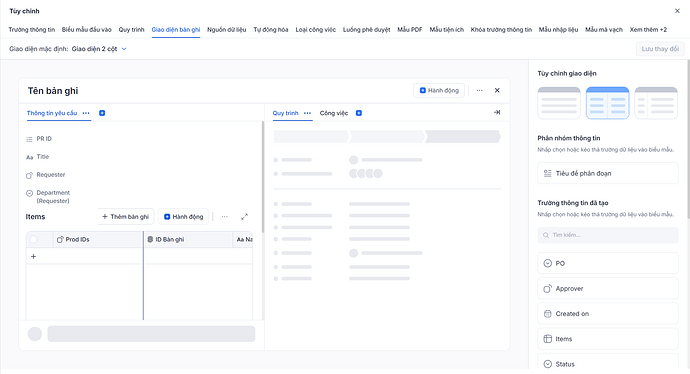Toggle select-all checkbox in Items table
The width and height of the screenshot is (690, 374).
[33, 239]
